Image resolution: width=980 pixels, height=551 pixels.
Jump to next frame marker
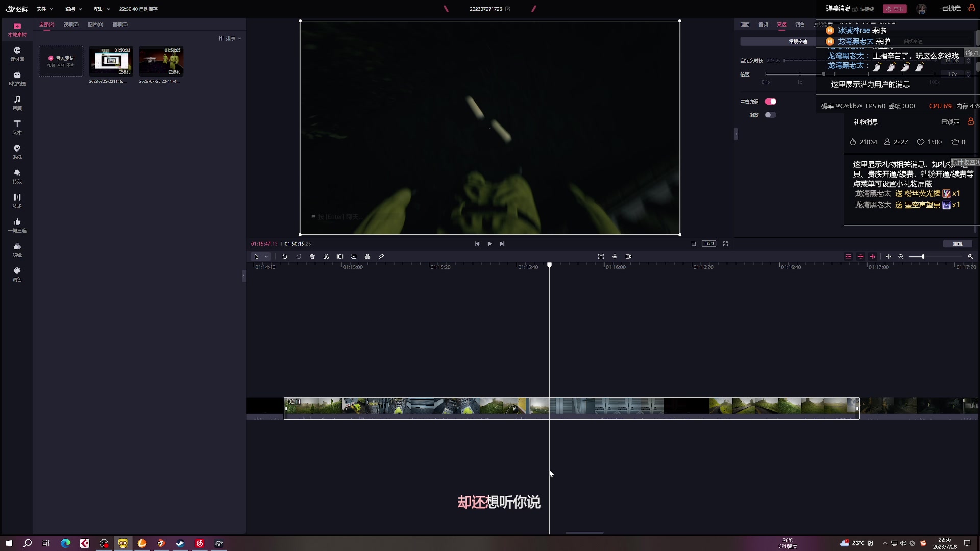[x=502, y=244]
